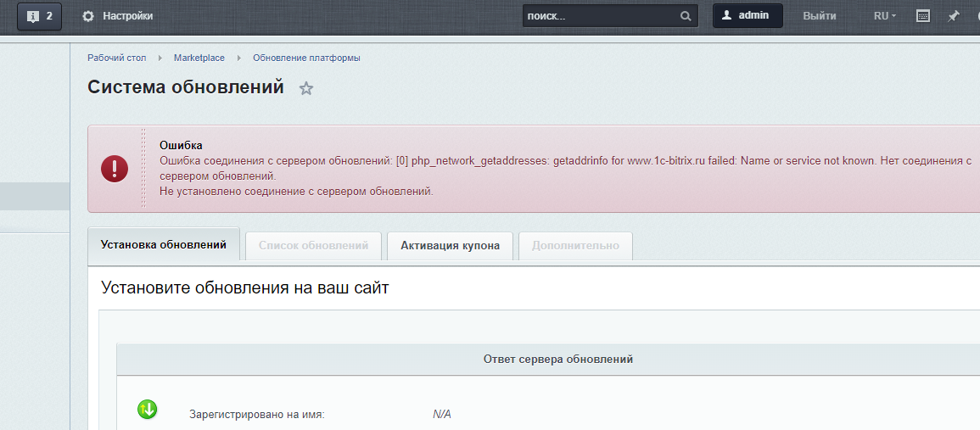Viewport: 980px width, 430px height.
Task: Select the Дополнительно tab
Action: 575,246
